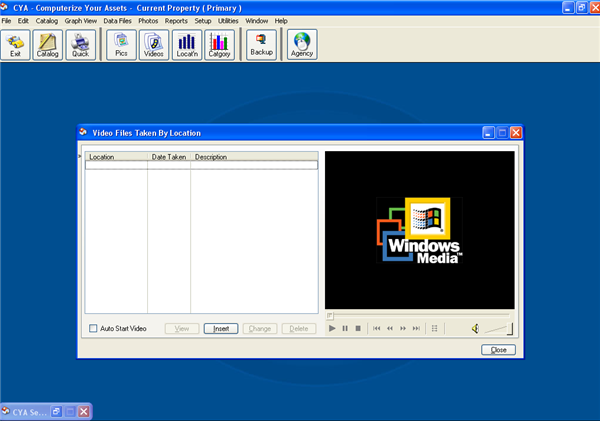Stop the video playback
600x421 pixels.
(x=358, y=328)
